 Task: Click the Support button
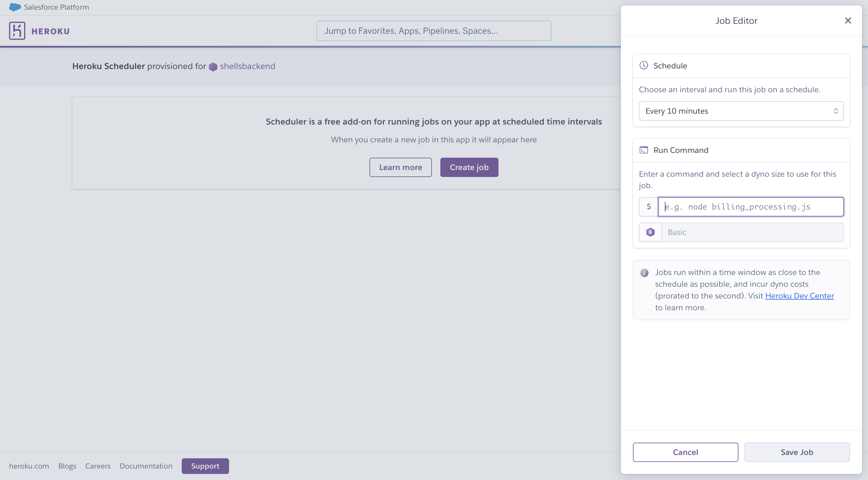coord(205,466)
